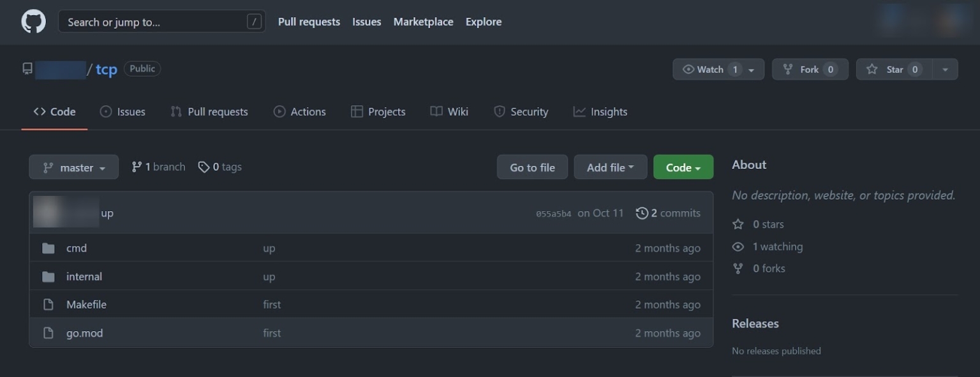Star the tcp repository
The height and width of the screenshot is (377, 980).
pos(894,70)
